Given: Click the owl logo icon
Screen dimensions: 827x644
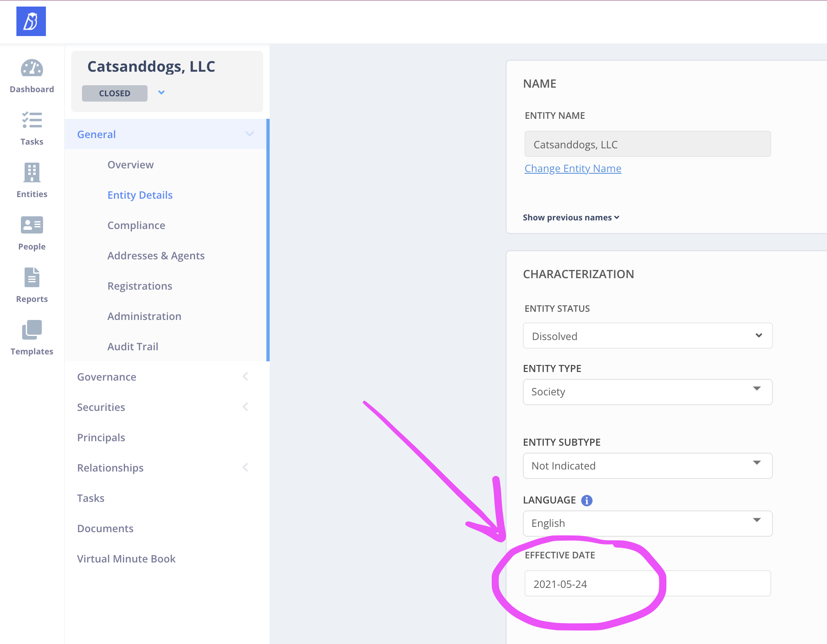Looking at the screenshot, I should pyautogui.click(x=31, y=21).
